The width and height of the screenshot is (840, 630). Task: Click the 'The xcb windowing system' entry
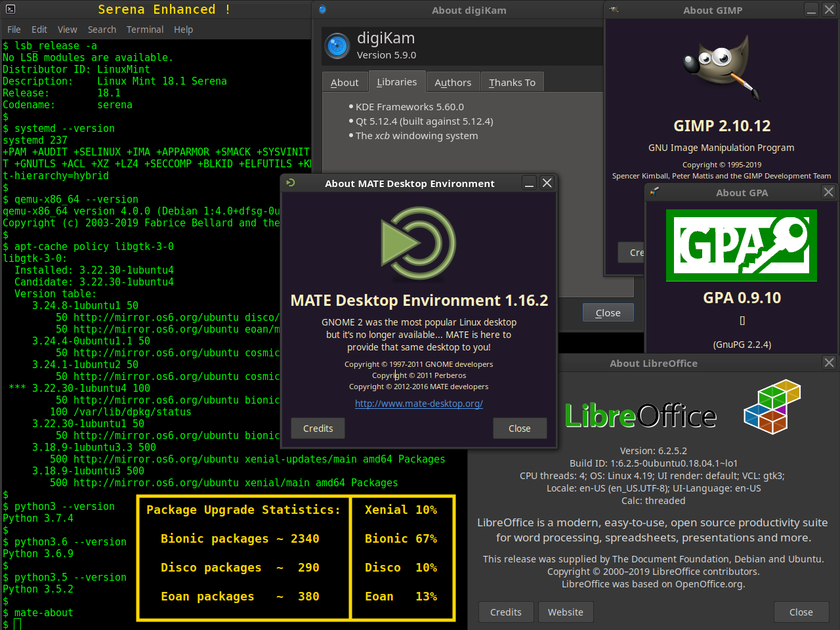[417, 135]
